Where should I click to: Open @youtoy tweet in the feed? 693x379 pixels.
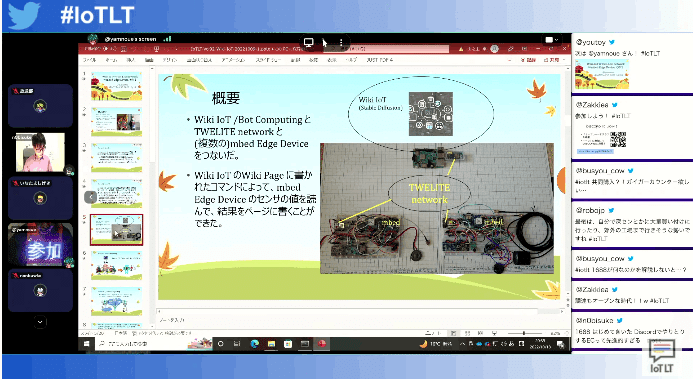[x=630, y=64]
